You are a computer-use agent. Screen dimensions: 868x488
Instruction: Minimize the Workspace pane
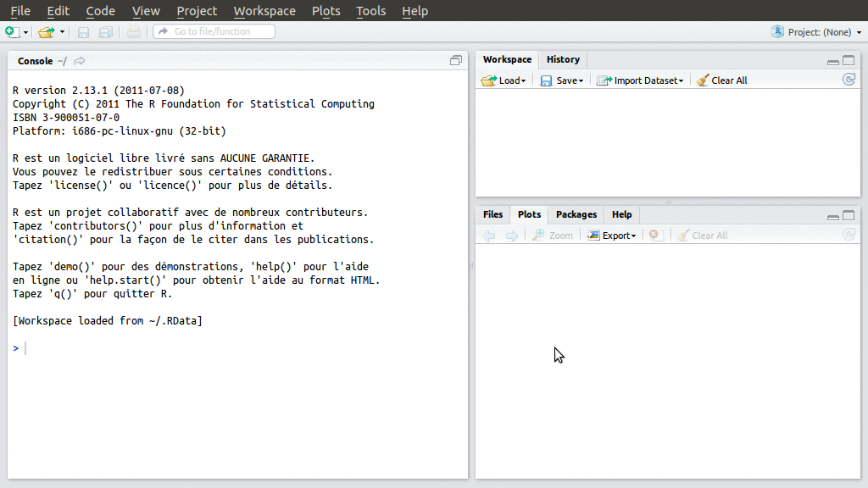click(x=832, y=61)
